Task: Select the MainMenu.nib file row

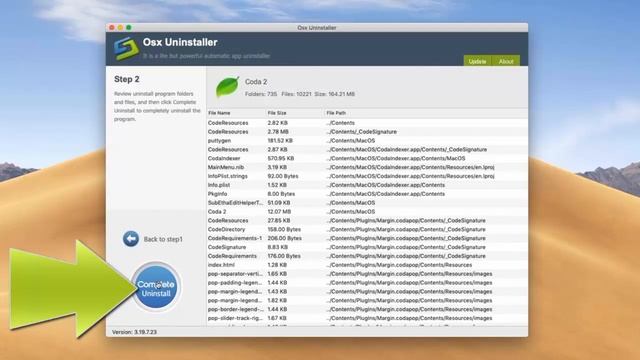Action: 367,167
